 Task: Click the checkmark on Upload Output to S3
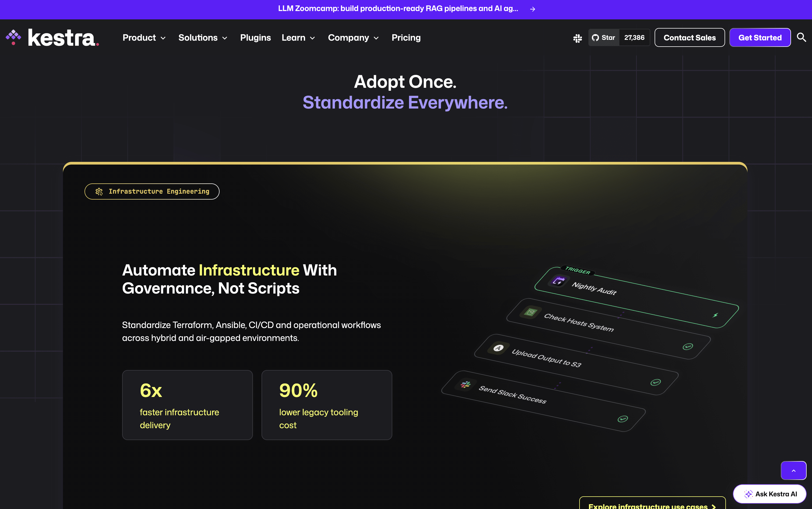click(x=656, y=382)
